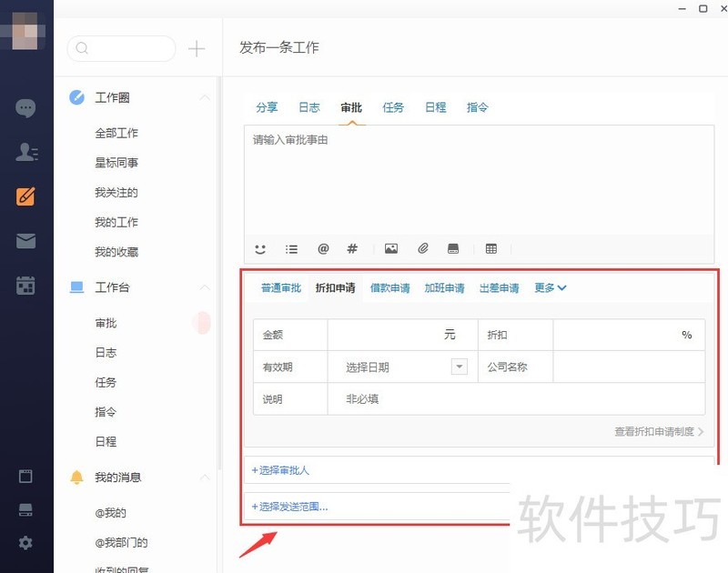
Task: Collapse the 工作圈 section
Action: [x=205, y=98]
